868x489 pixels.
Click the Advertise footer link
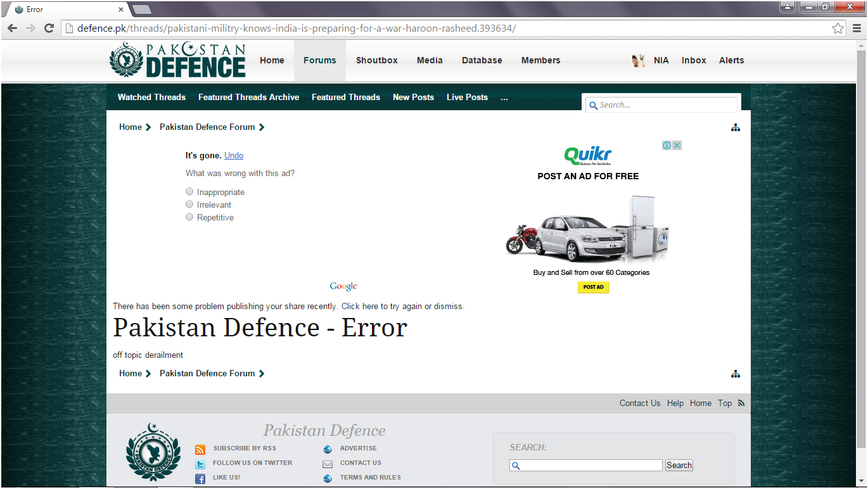[x=358, y=448]
